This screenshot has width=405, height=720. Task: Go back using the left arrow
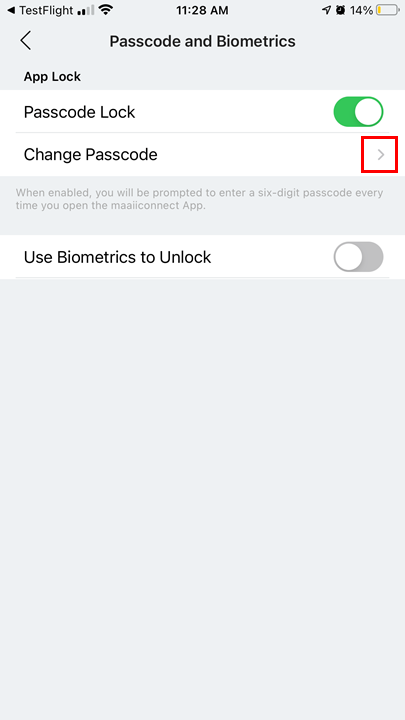click(x=26, y=41)
